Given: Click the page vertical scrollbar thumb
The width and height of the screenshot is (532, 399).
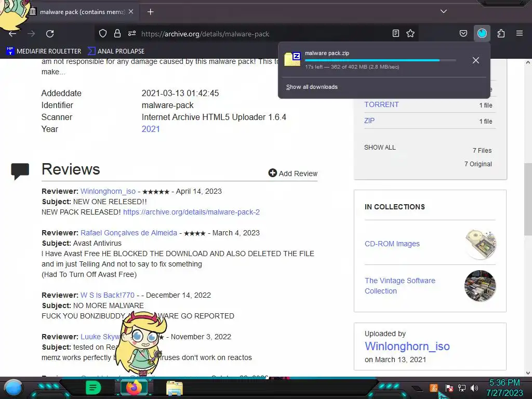Looking at the screenshot, I should click(x=528, y=199).
